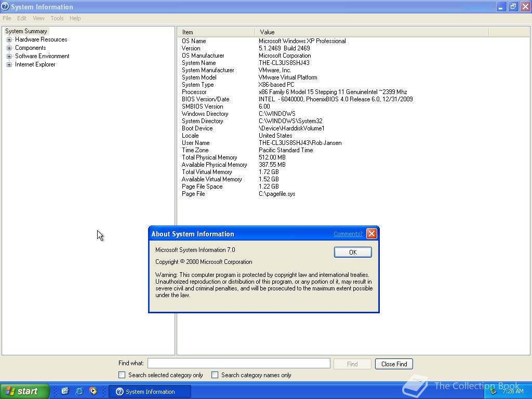Select the Components tree label
Viewport: 532px width, 399px height.
click(31, 48)
